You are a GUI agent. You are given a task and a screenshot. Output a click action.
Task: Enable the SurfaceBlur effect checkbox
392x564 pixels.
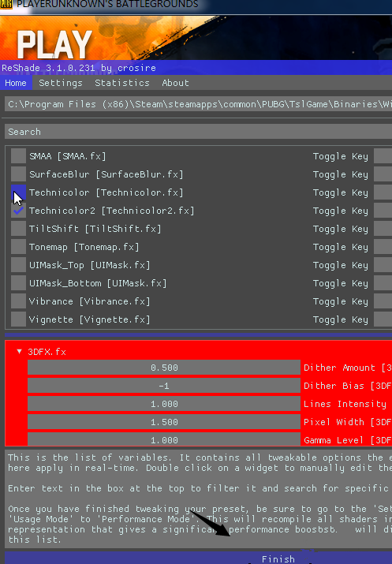(18, 174)
